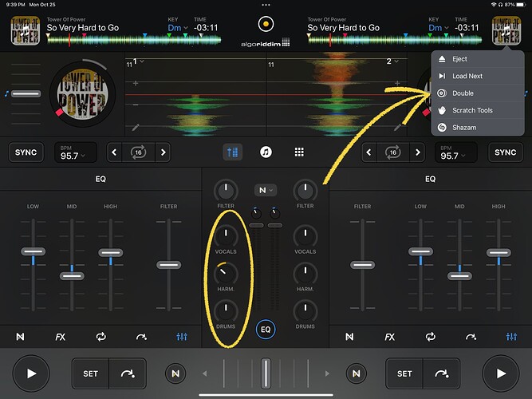
Task: Select FX tab on right deck
Action: (389, 337)
